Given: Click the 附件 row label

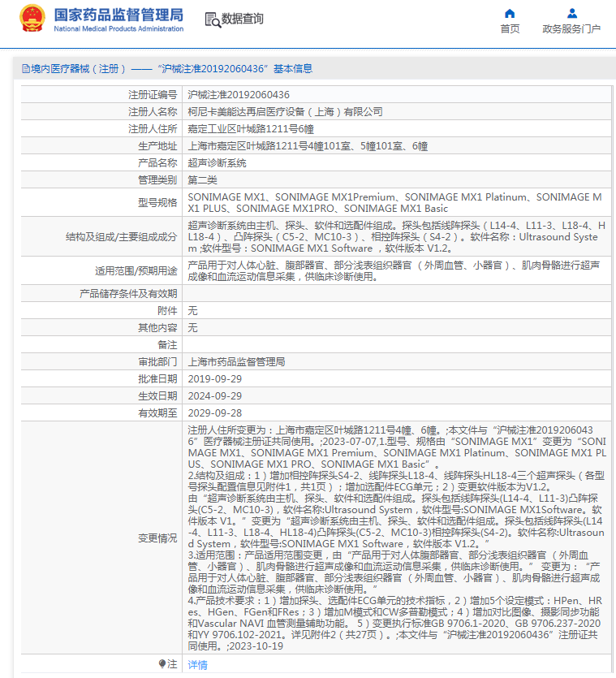Looking at the screenshot, I should coord(167,310).
